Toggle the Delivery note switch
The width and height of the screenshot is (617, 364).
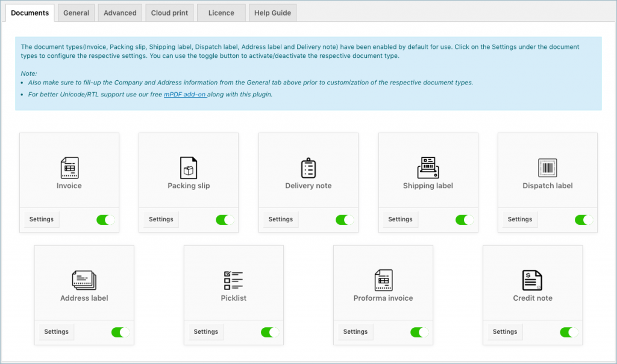(x=345, y=219)
